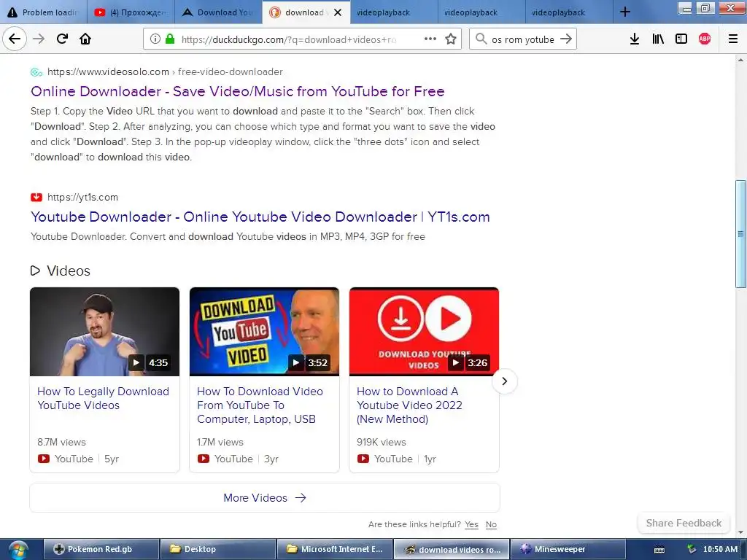Screen dimensions: 747x560
Task: Click the More Videos button
Action: coord(265,497)
